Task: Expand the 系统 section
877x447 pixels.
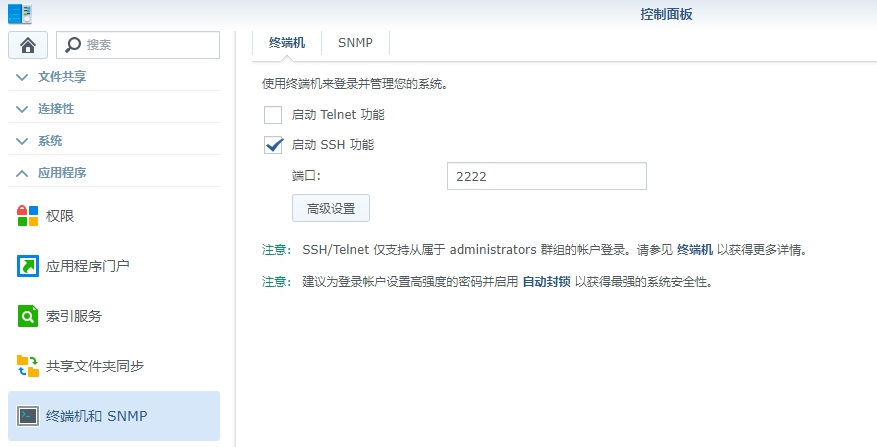Action: click(x=114, y=140)
